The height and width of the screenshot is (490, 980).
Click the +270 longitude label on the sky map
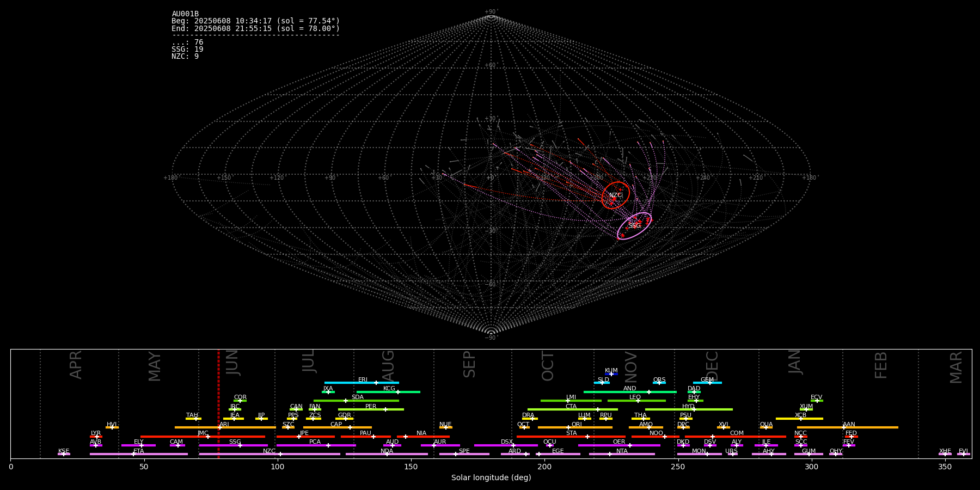pos(650,178)
